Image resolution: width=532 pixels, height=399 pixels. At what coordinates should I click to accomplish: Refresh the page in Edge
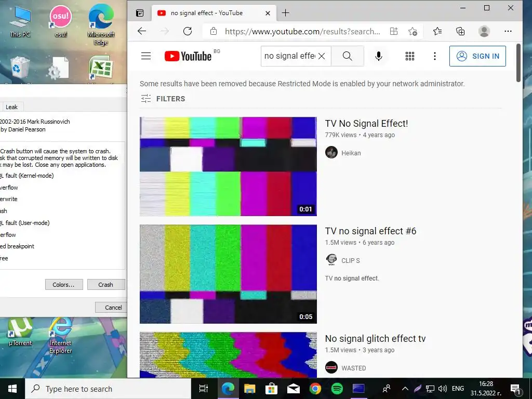188,31
